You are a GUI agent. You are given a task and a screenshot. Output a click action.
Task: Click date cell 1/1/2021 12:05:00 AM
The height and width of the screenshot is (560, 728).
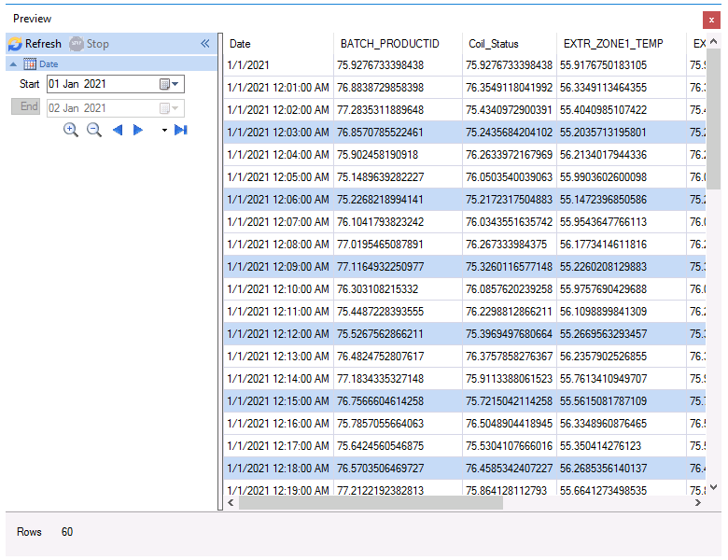278,177
